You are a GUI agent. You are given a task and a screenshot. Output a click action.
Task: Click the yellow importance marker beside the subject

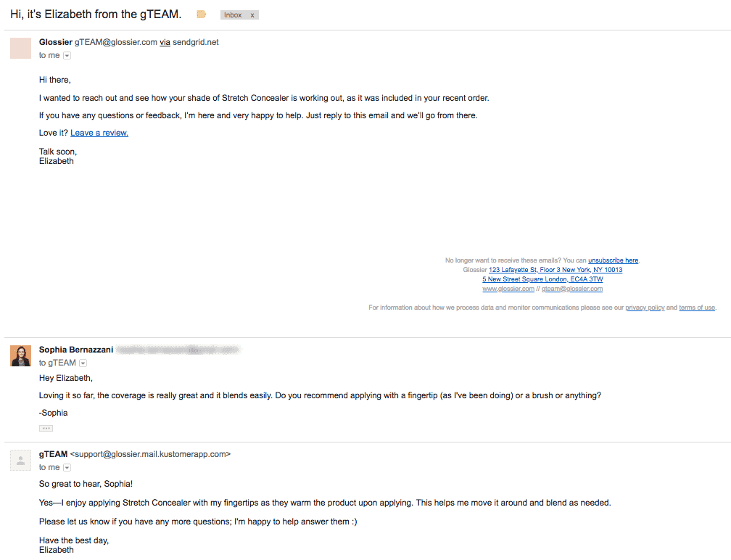pos(202,15)
